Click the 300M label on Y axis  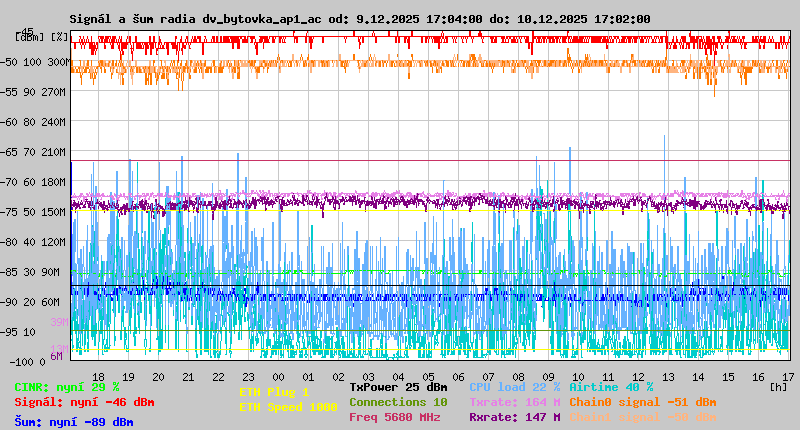click(x=58, y=62)
